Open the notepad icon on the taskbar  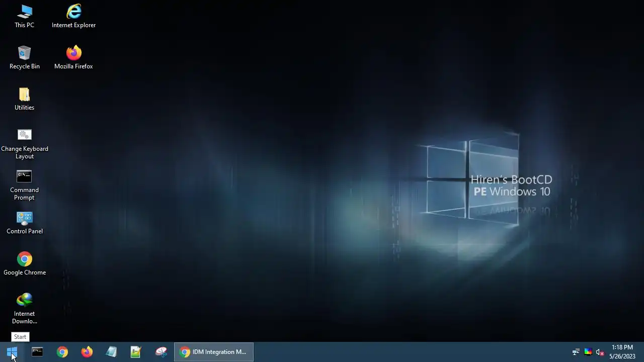point(111,352)
